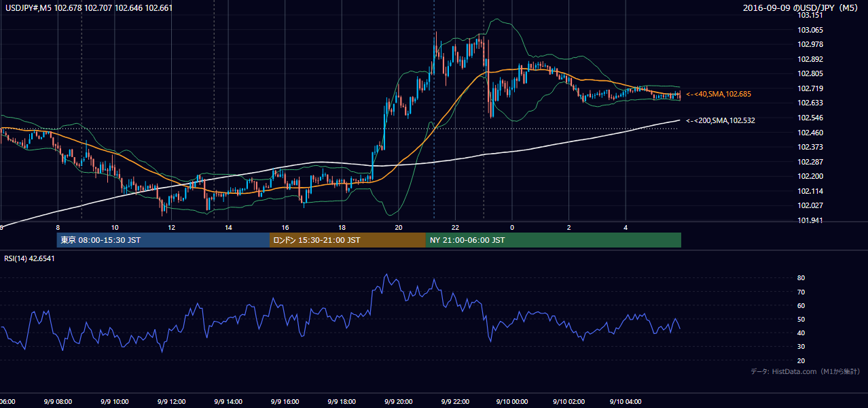This screenshot has height=408, width=868.
Task: Click the bottom time label 9/10 04:00
Action: tap(626, 402)
